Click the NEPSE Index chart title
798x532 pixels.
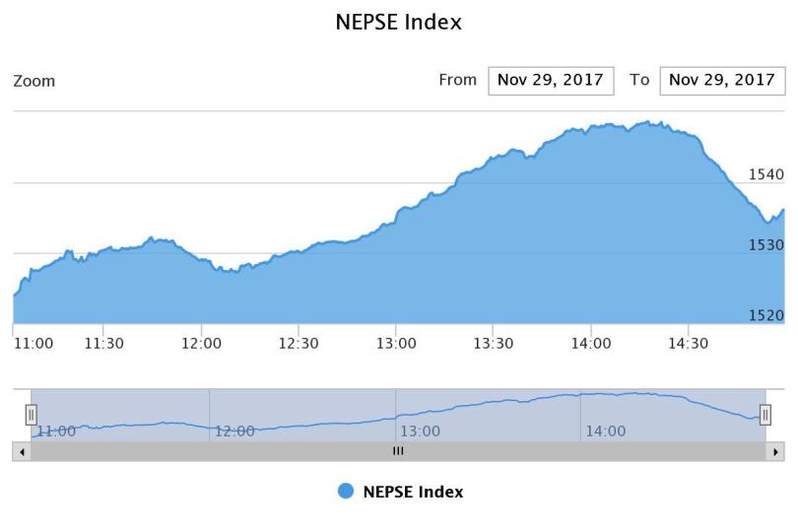tap(399, 22)
